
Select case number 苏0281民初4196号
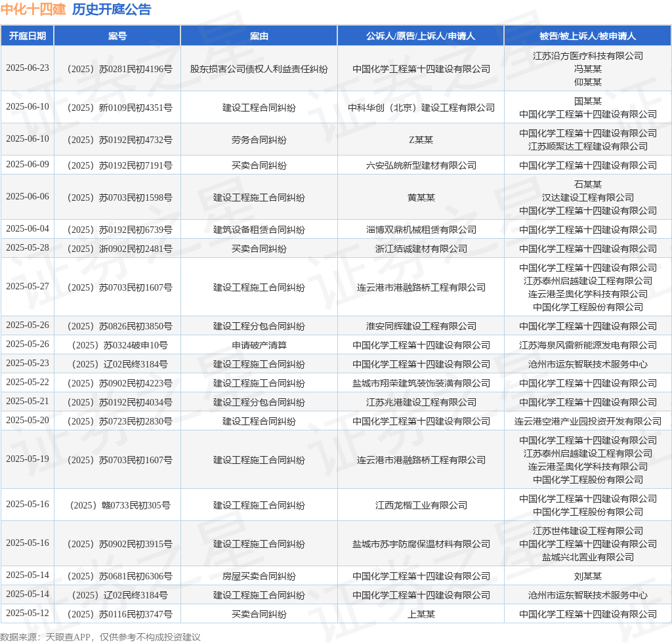pos(120,69)
